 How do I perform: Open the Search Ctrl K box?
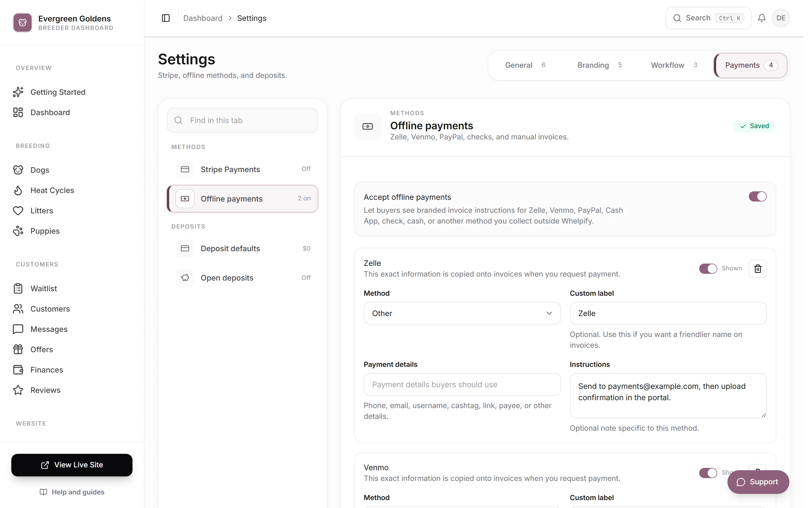point(708,18)
